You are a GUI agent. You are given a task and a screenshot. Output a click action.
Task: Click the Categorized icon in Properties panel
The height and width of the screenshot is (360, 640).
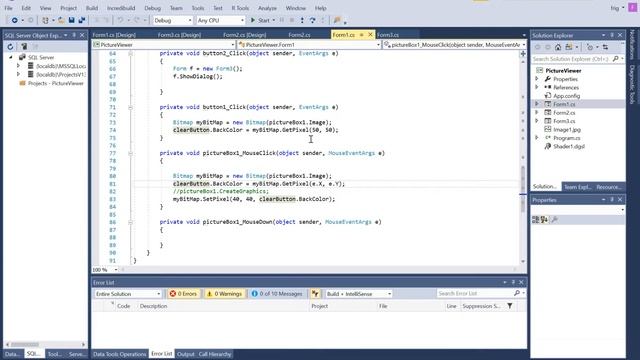tap(536, 220)
